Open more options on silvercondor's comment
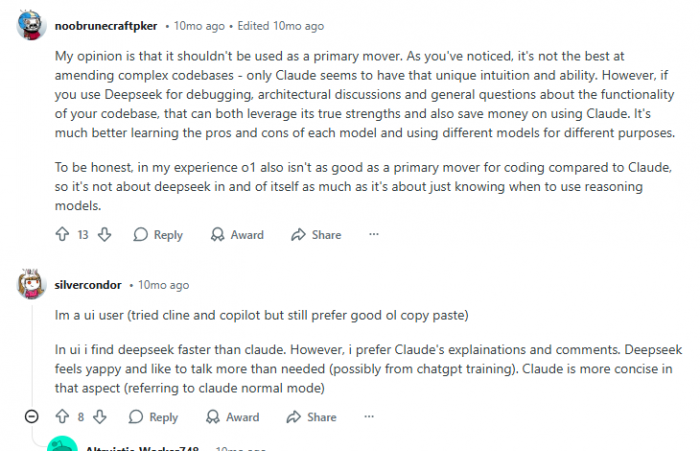This screenshot has width=700, height=451. tap(369, 417)
